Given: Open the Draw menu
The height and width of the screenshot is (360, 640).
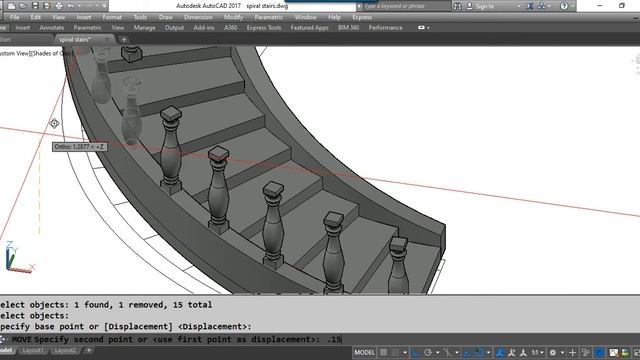Looking at the screenshot, I should pyautogui.click(x=165, y=17).
